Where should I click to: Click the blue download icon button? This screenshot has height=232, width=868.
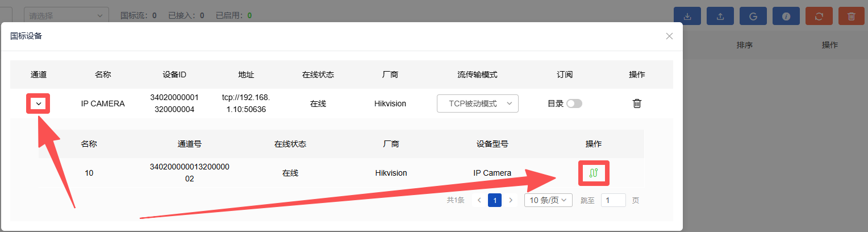tap(687, 16)
